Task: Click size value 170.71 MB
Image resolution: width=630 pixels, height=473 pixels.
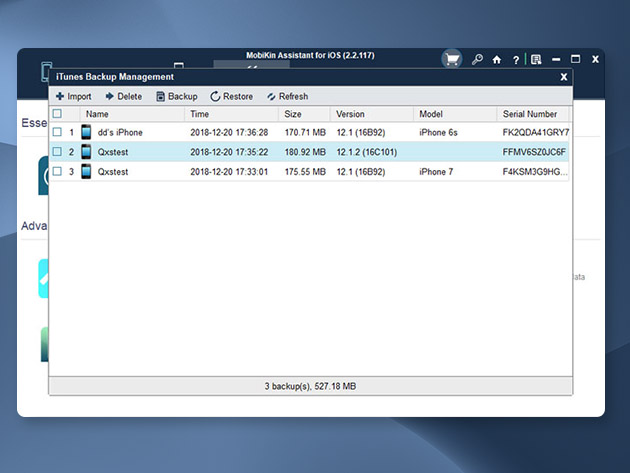Action: (305, 133)
